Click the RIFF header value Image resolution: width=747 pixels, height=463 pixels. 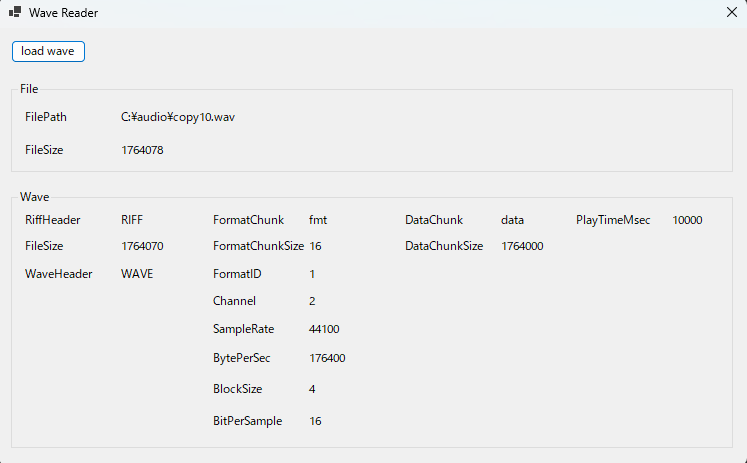(132, 220)
